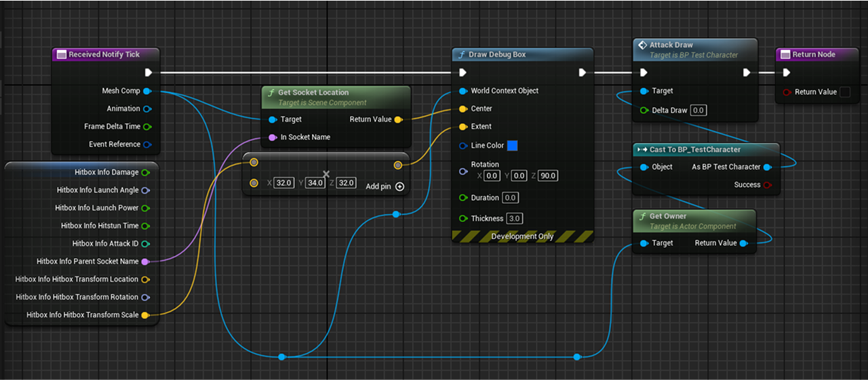
Task: Click Hitbox Transform Rotation pin
Action: click(x=145, y=297)
